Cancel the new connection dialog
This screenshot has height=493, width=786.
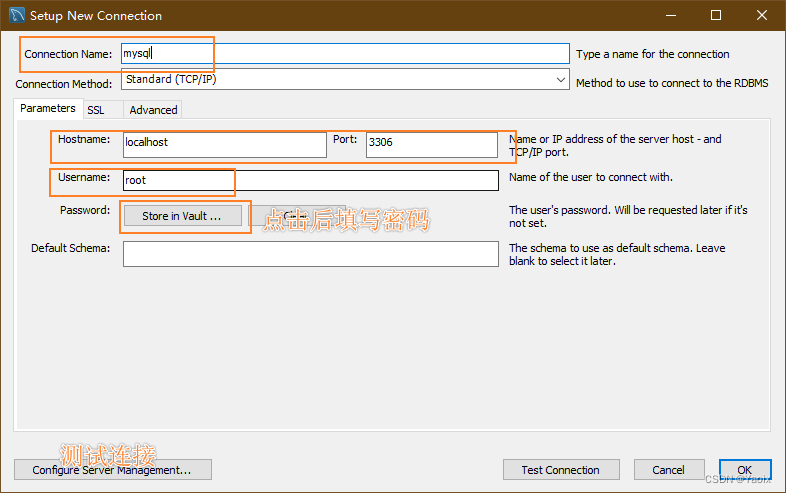[x=669, y=469]
